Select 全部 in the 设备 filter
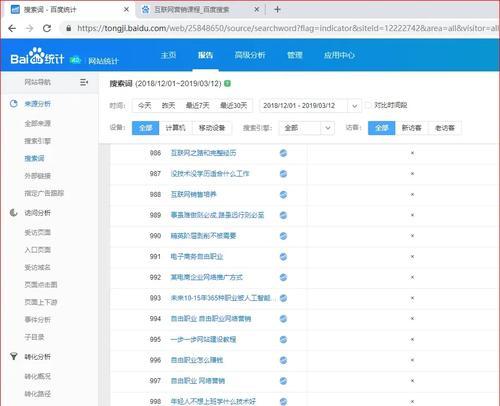The width and height of the screenshot is (500, 406). click(x=146, y=128)
